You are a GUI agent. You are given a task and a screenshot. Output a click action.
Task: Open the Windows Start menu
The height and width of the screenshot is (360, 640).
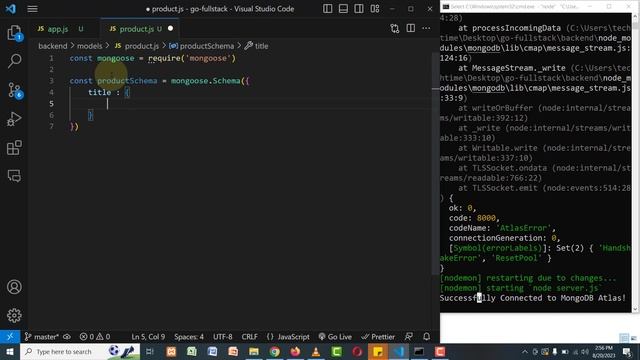[10, 352]
